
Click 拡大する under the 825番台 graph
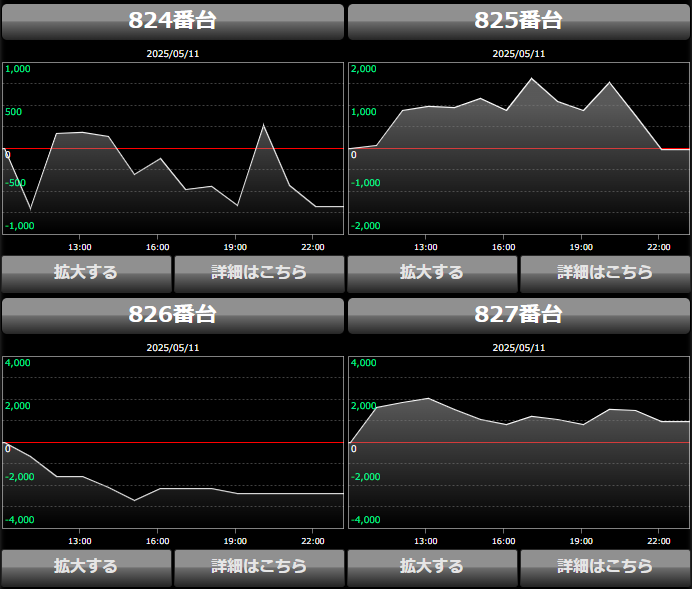tap(432, 274)
